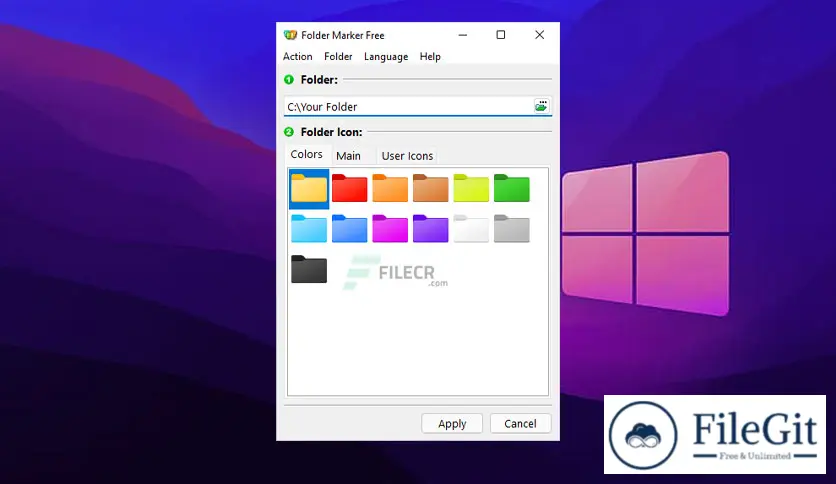The height and width of the screenshot is (484, 836).
Task: Click the Cancel button
Action: [520, 424]
